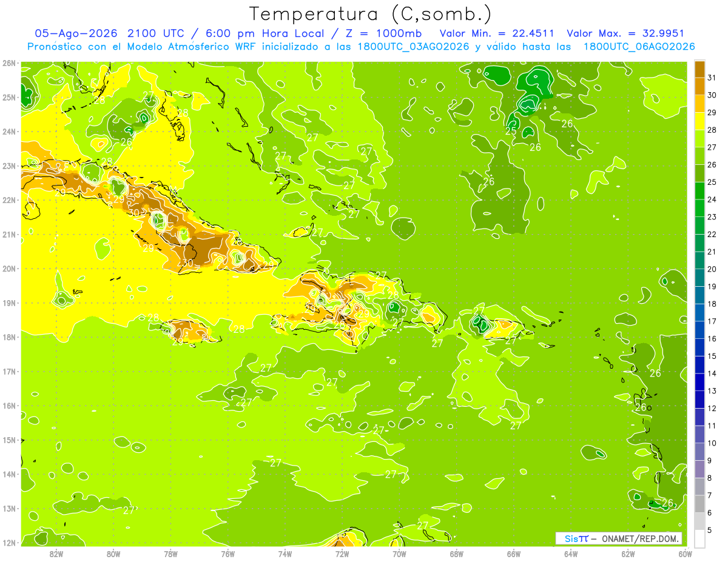Image resolution: width=728 pixels, height=562 pixels.
Task: Click colorbar segment between 29 and 30
Action: point(699,104)
